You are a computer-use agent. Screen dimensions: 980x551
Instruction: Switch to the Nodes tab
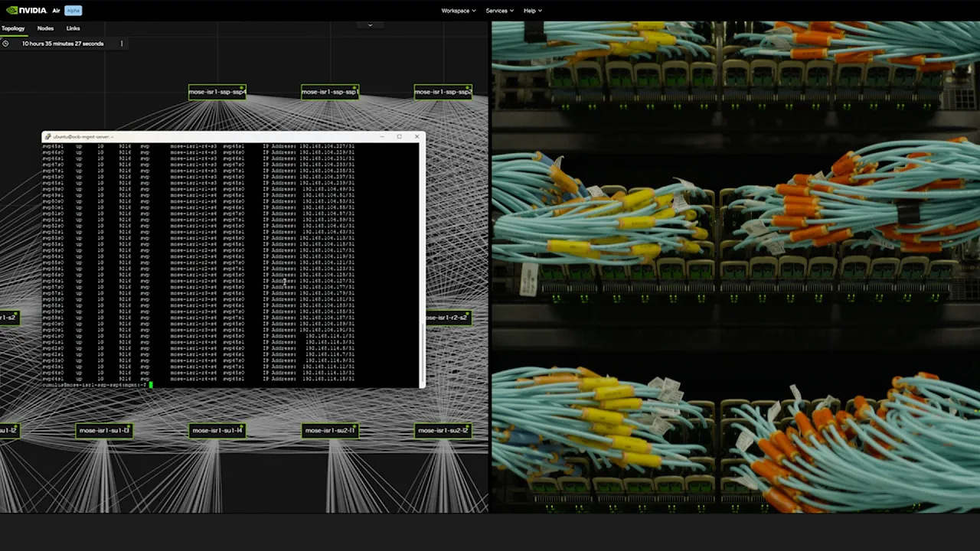point(45,28)
